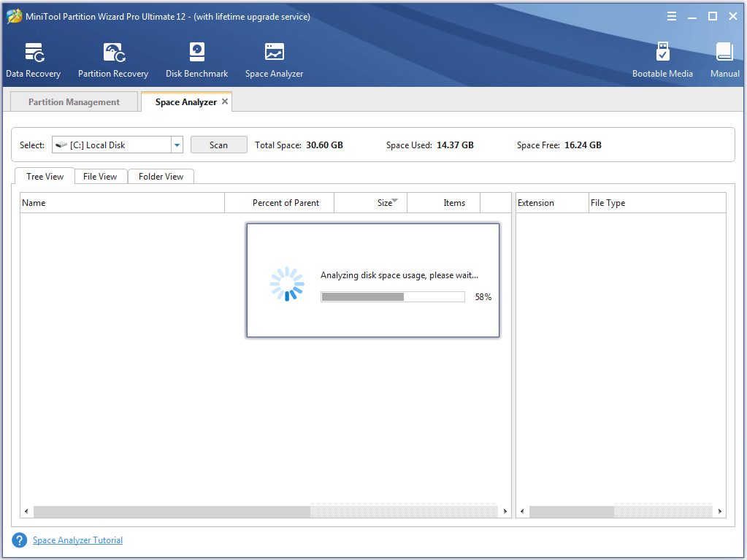Click the analysis progress bar

(x=393, y=296)
